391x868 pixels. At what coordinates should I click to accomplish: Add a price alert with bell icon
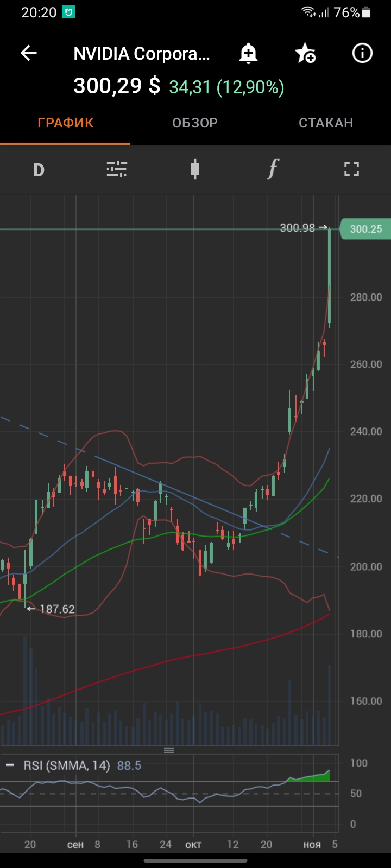pos(248,53)
